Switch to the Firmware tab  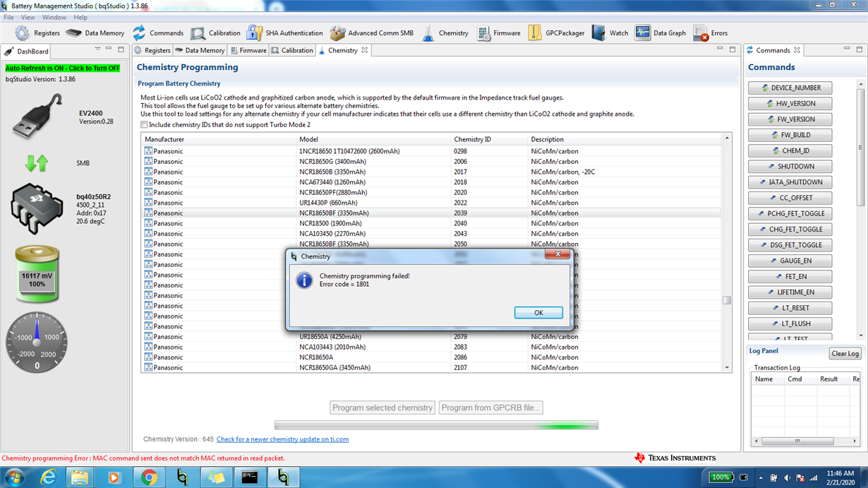[248, 50]
